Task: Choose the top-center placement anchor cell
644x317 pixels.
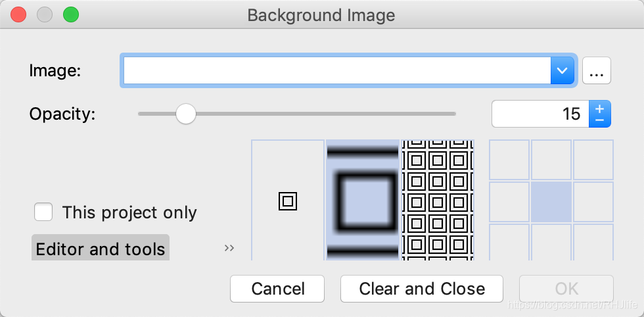Action: click(551, 160)
